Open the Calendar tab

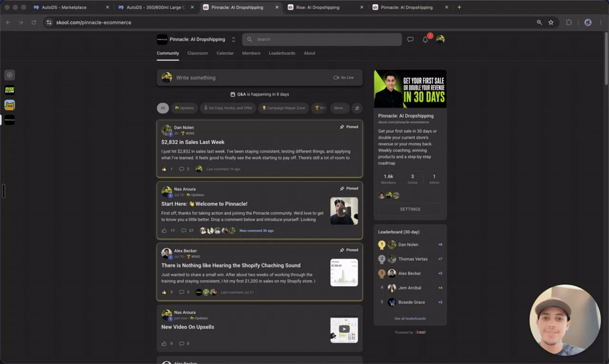[x=225, y=53]
